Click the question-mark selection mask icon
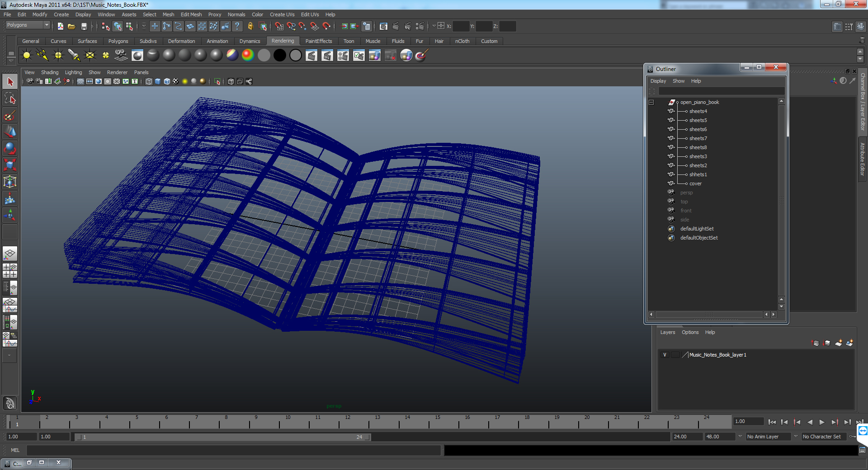Screen dimensions: 868x470 tap(237, 26)
